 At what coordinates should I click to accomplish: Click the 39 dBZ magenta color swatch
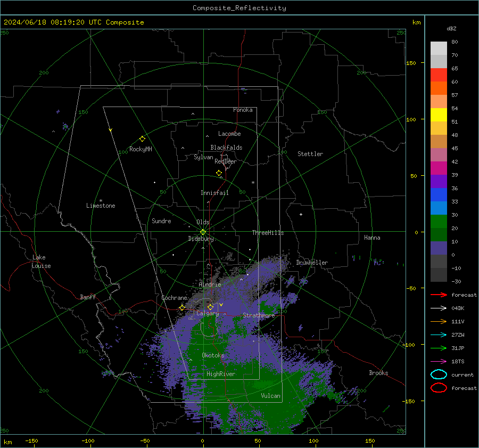[439, 168]
